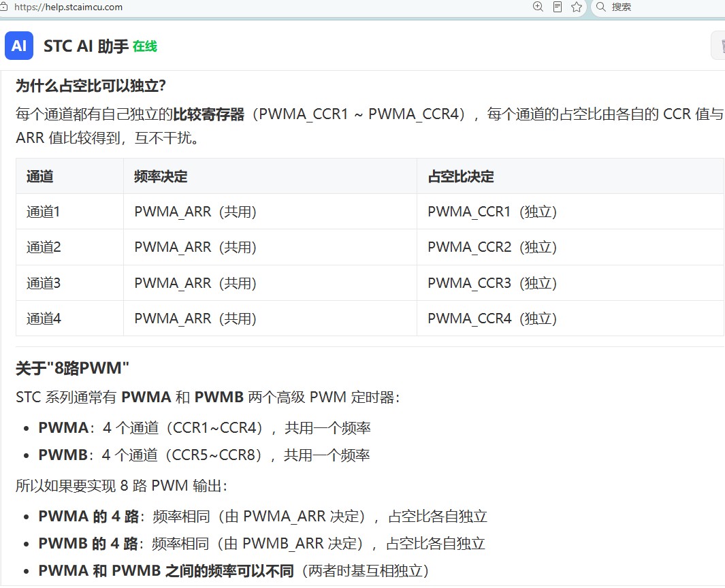The width and height of the screenshot is (725, 588).
Task: Click heading 为什么占空比可以独立?
Action: (91, 86)
